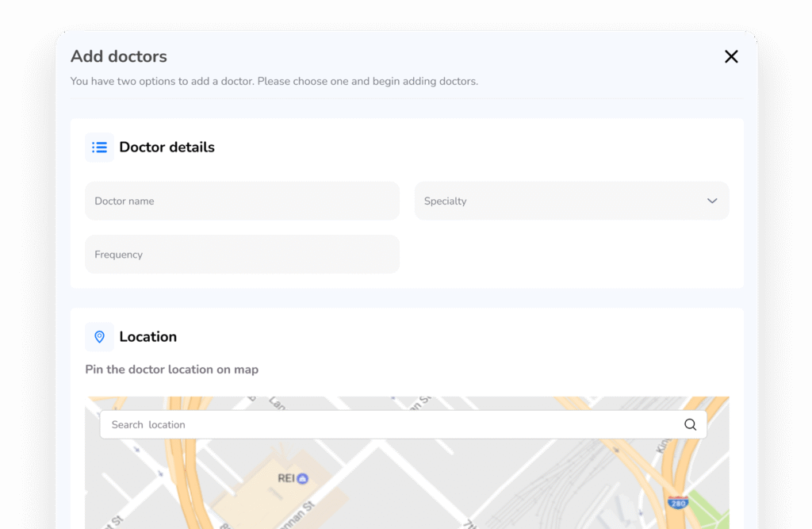Click the Interstate 280 shield on map
The image size is (812, 529).
tap(677, 502)
